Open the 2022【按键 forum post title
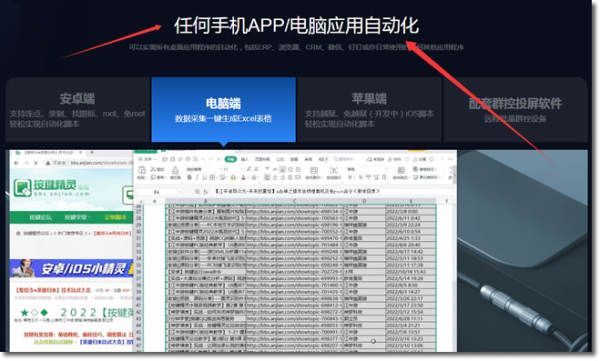The width and height of the screenshot is (600, 361). (97, 313)
